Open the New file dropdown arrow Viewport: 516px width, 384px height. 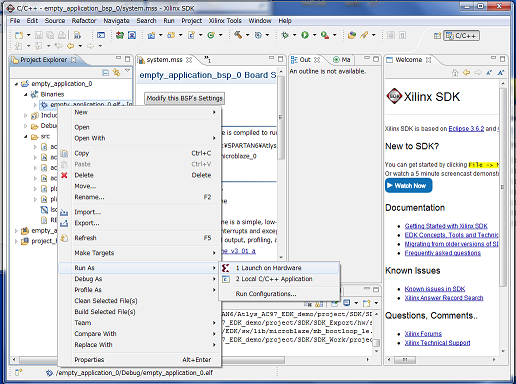(28, 35)
